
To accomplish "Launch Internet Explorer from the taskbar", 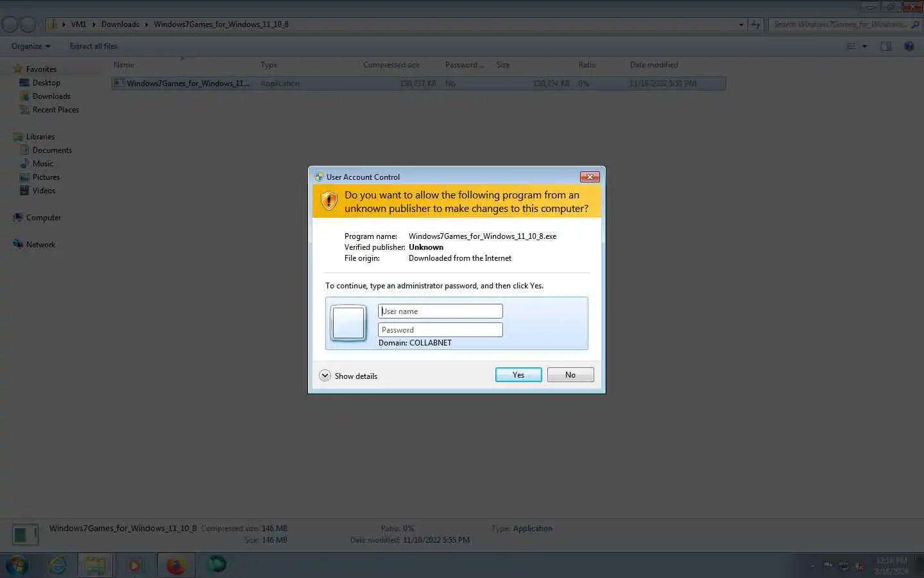I will (x=58, y=565).
